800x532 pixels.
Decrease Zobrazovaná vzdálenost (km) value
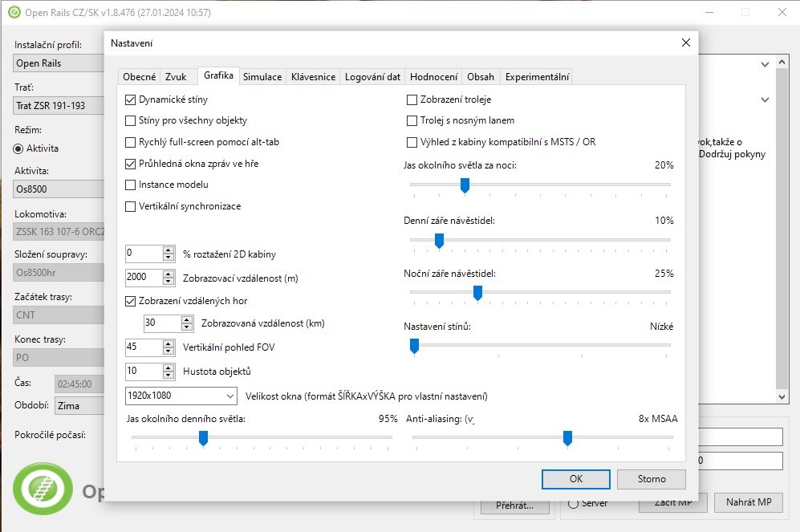[187, 327]
